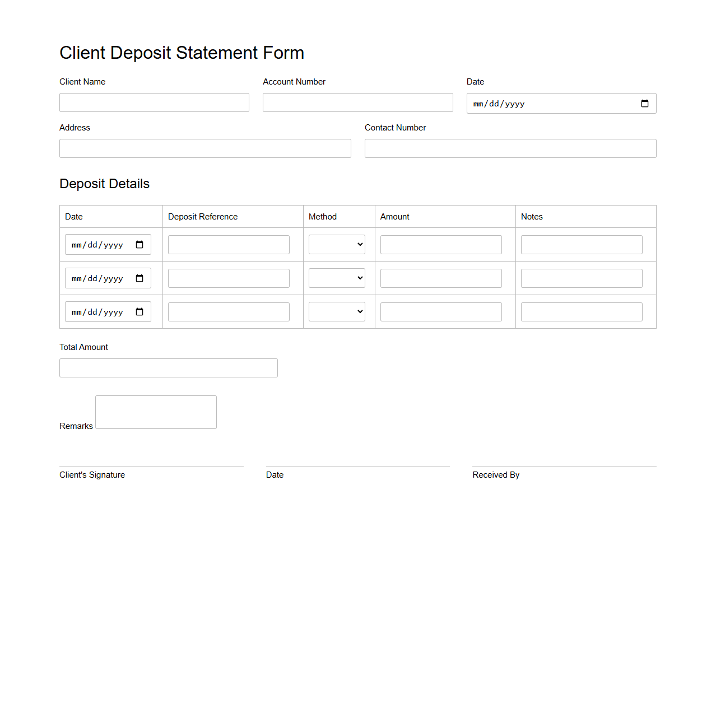Click the Received By signature line
The width and height of the screenshot is (716, 728).
564,465
